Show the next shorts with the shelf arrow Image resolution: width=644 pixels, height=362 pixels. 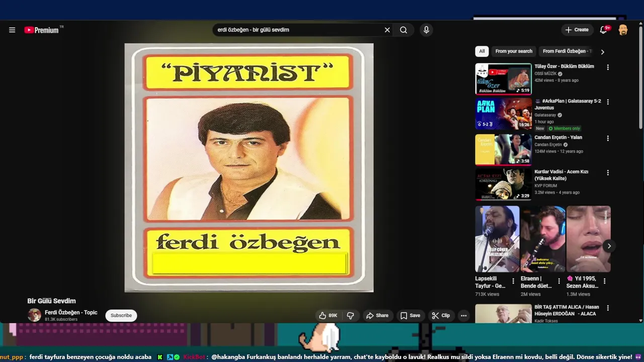coord(609,246)
